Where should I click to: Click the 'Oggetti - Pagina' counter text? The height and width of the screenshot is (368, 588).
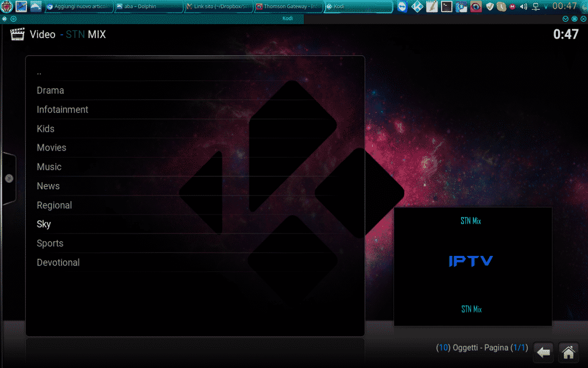(482, 348)
